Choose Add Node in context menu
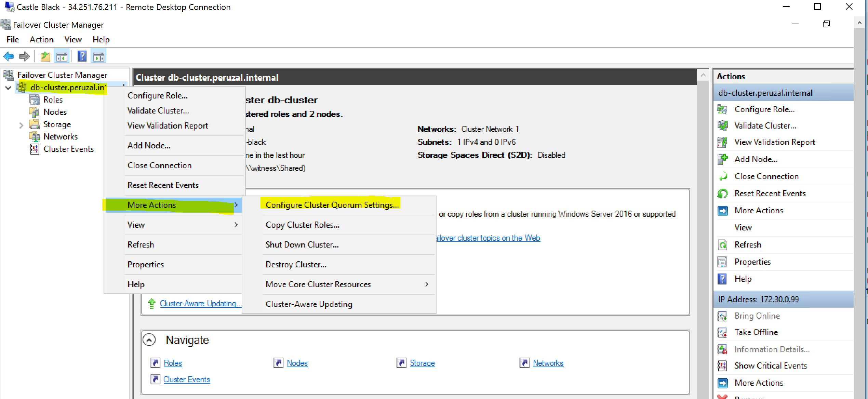This screenshot has width=868, height=399. tap(149, 145)
